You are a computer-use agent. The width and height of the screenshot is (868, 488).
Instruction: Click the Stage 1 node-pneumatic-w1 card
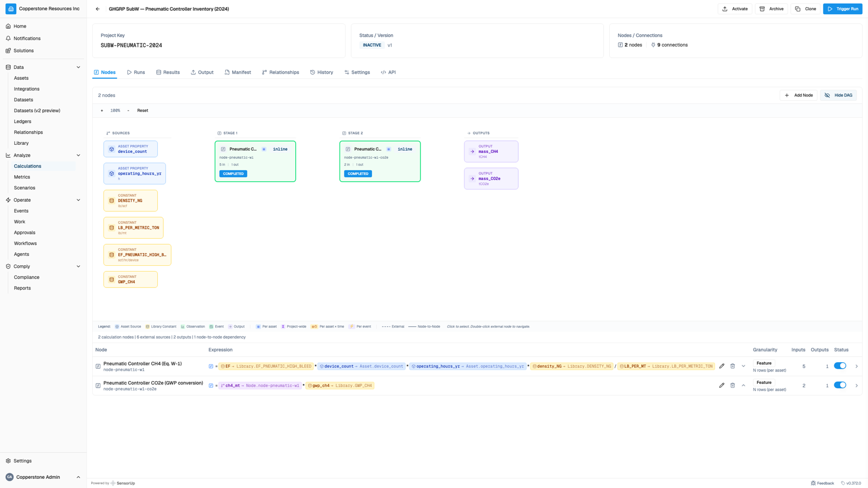255,162
